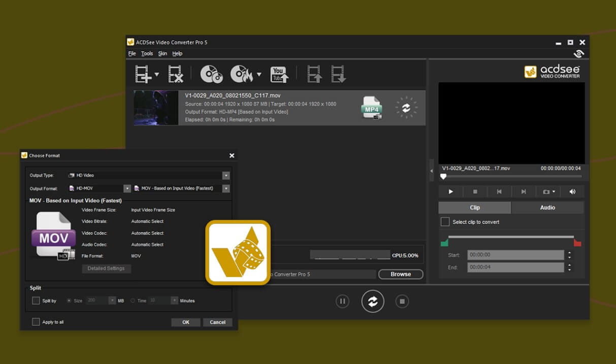Click the disc ripping icon with two discs

click(211, 74)
